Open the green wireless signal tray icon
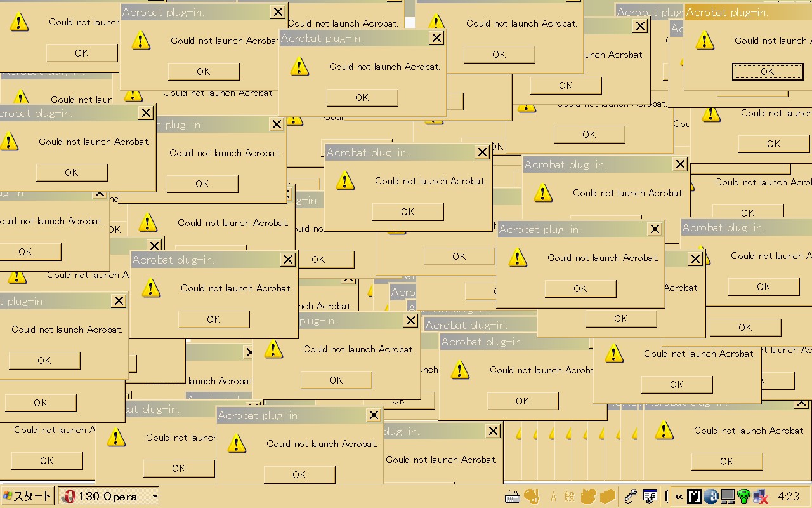Image resolution: width=812 pixels, height=508 pixels. point(743,497)
